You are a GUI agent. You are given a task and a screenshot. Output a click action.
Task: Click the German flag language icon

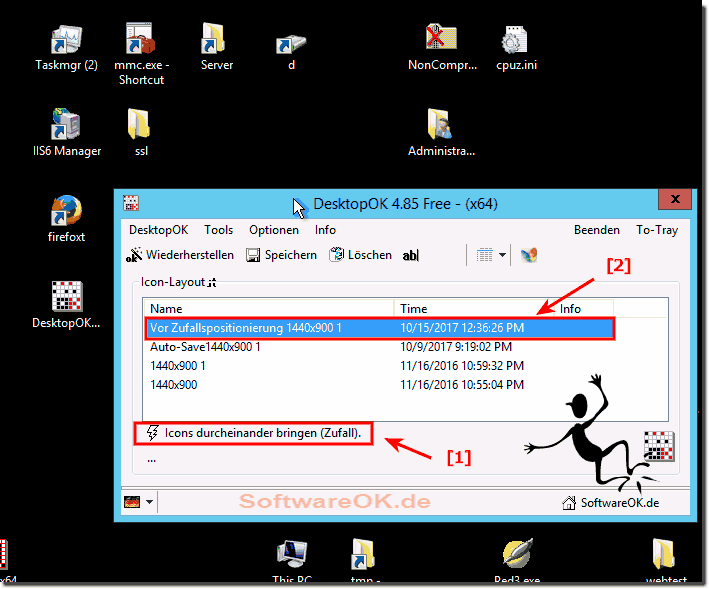tap(132, 502)
